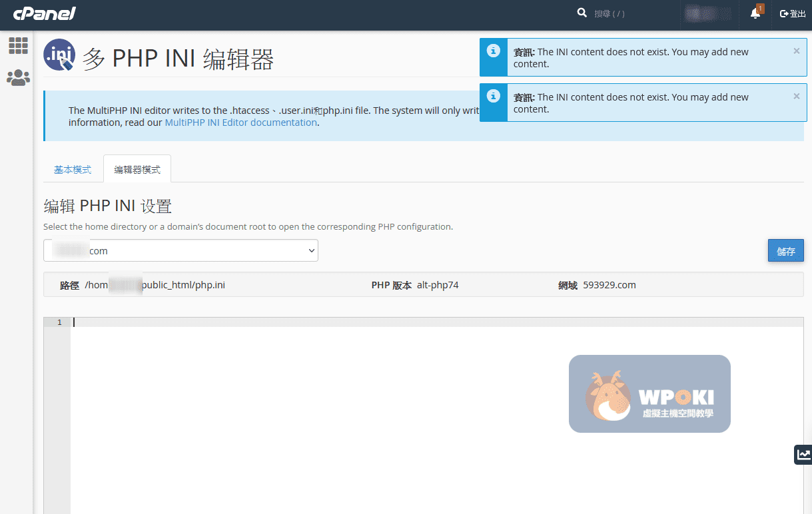The height and width of the screenshot is (514, 812).
Task: Open MultiPHP INI Editor documentation link
Action: (240, 123)
